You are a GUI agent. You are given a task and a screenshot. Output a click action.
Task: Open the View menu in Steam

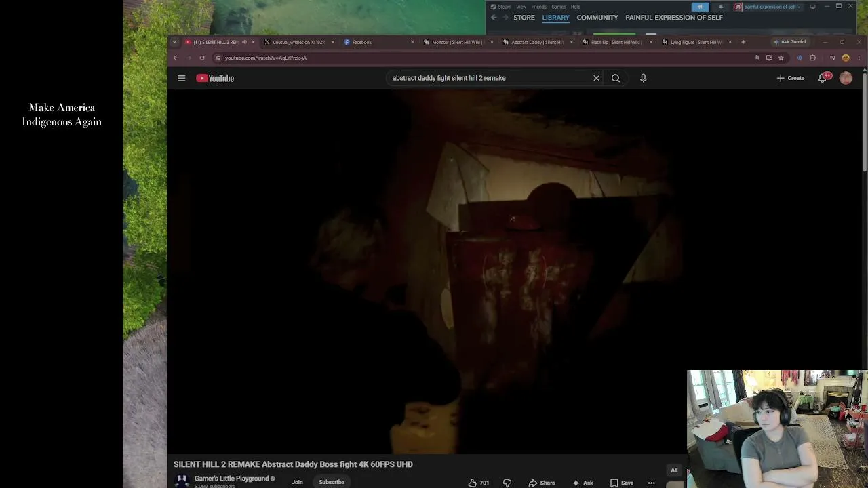point(521,7)
